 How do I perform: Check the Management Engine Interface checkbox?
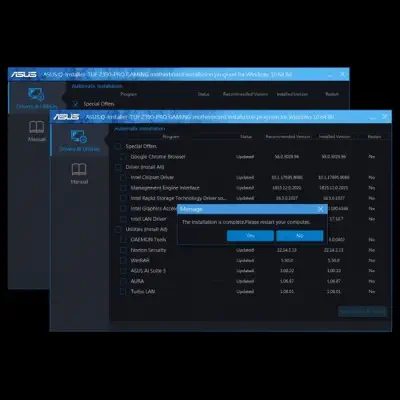pos(123,188)
